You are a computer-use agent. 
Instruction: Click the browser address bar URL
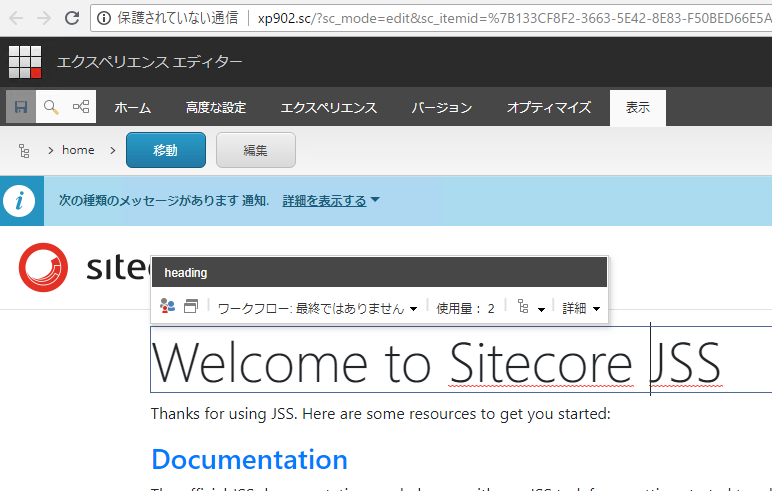pyautogui.click(x=514, y=18)
